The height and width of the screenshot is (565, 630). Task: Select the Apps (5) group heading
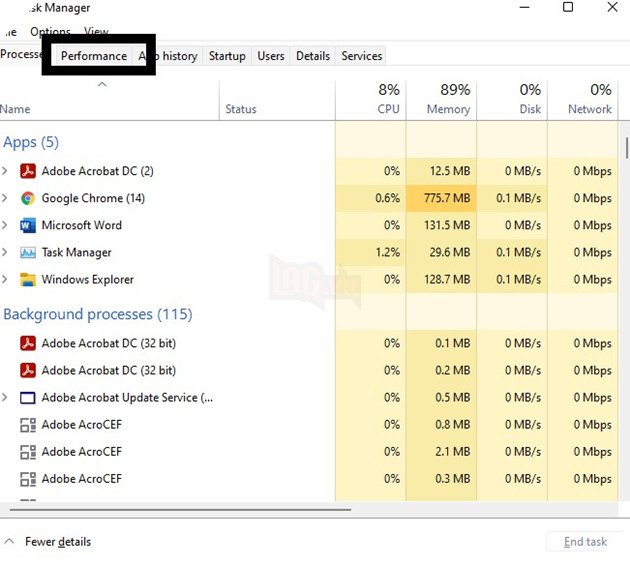pyautogui.click(x=31, y=142)
